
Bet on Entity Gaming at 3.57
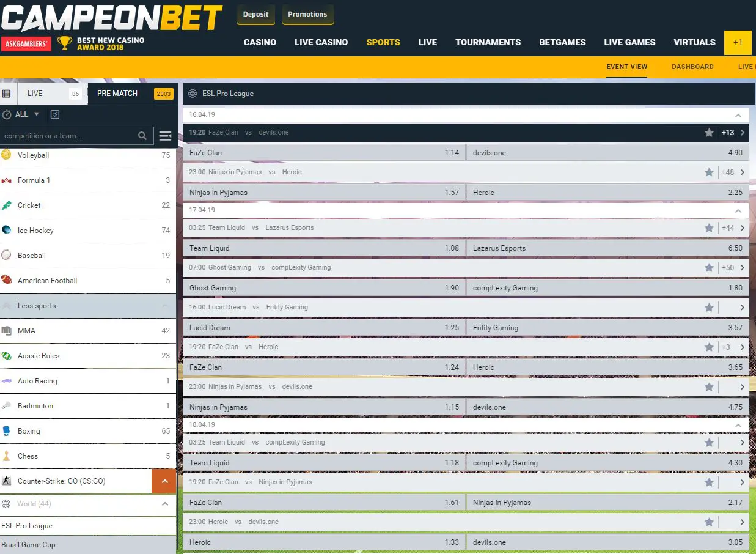click(607, 328)
